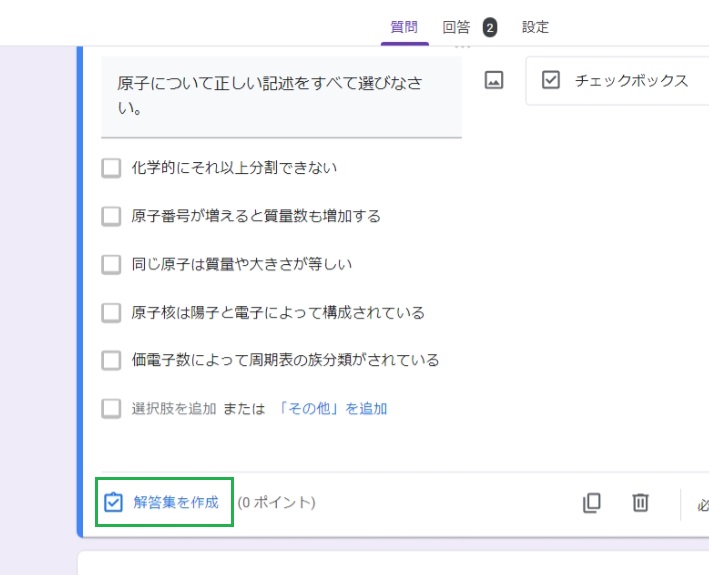Image resolution: width=709 pixels, height=575 pixels.
Task: Toggle checkbox for 原子核は陽子と電子によって構成されている
Action: tap(111, 312)
